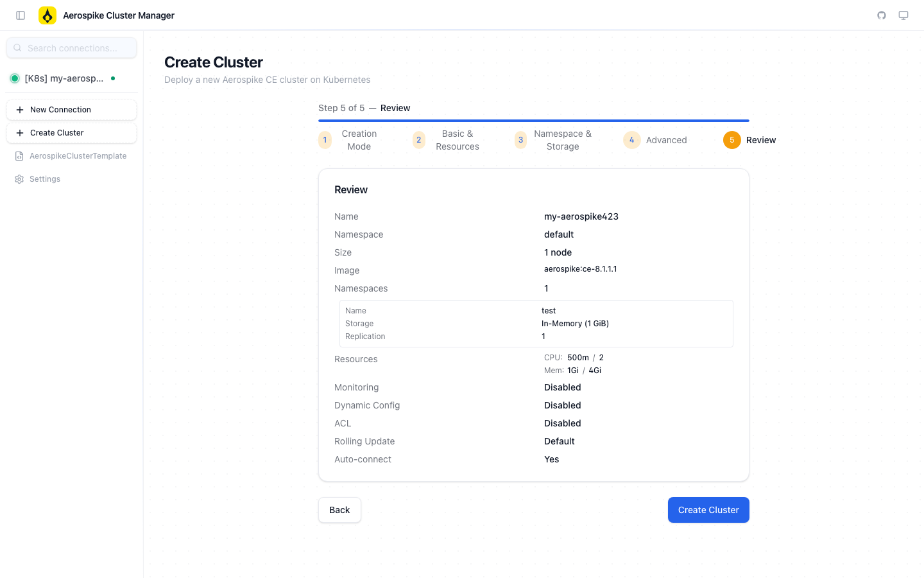Select the Basic & Resources step label
The width and height of the screenshot is (924, 578).
click(458, 140)
